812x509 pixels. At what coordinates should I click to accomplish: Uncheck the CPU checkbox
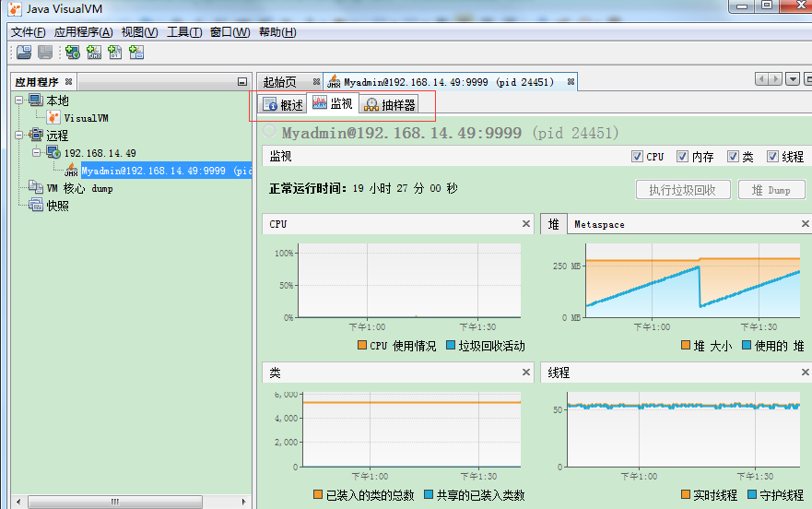(637, 157)
